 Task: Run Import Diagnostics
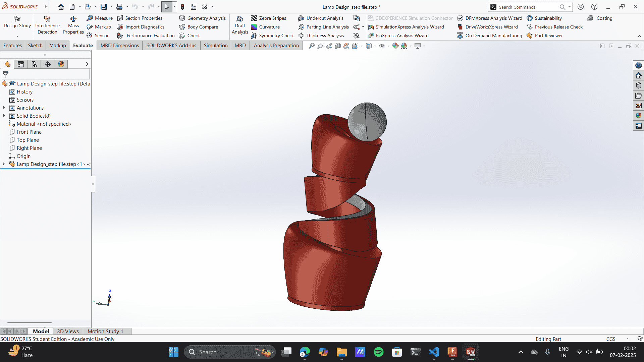click(x=141, y=27)
